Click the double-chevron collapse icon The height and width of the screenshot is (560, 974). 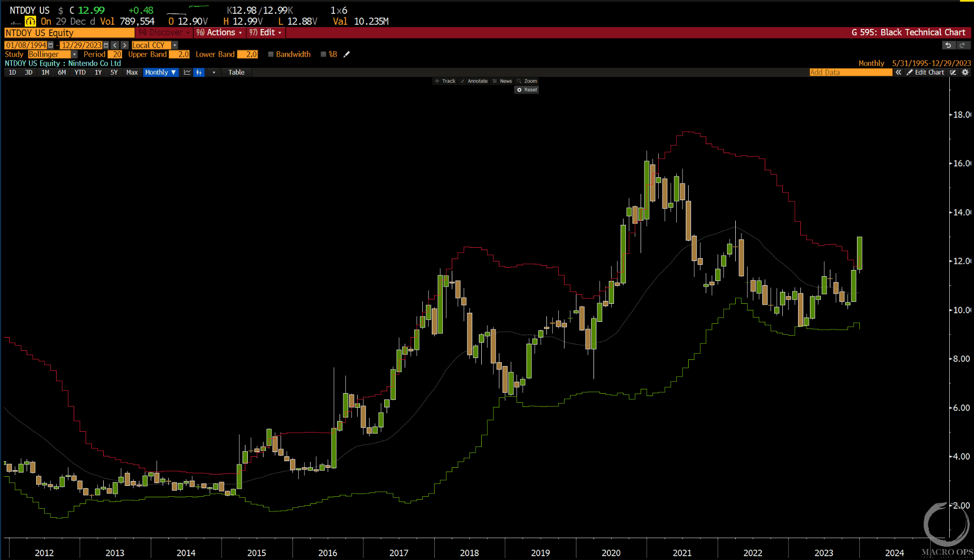[x=898, y=72]
